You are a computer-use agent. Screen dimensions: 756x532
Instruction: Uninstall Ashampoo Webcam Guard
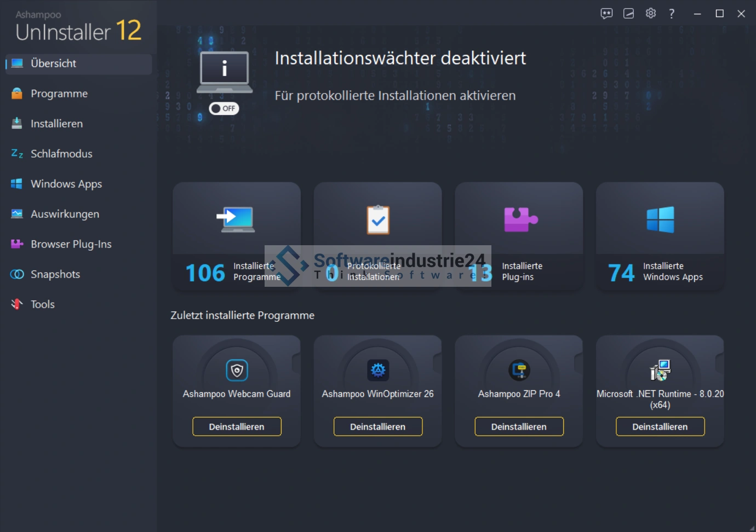pyautogui.click(x=237, y=427)
